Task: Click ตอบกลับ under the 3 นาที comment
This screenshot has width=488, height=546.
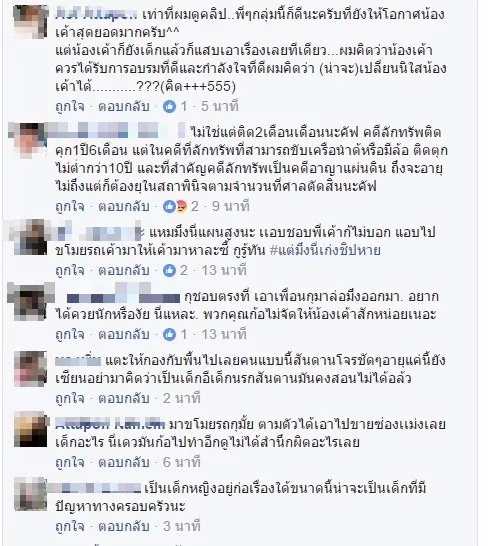Action: (124, 526)
